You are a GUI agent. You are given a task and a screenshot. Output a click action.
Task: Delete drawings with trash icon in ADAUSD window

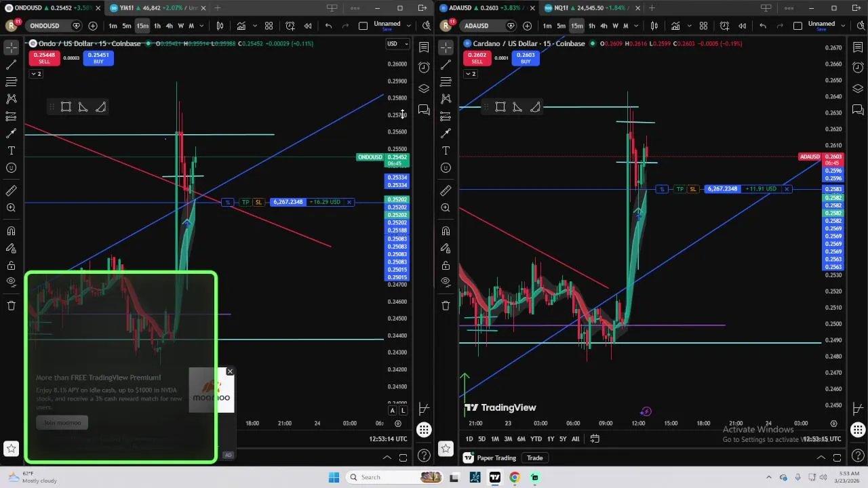446,306
